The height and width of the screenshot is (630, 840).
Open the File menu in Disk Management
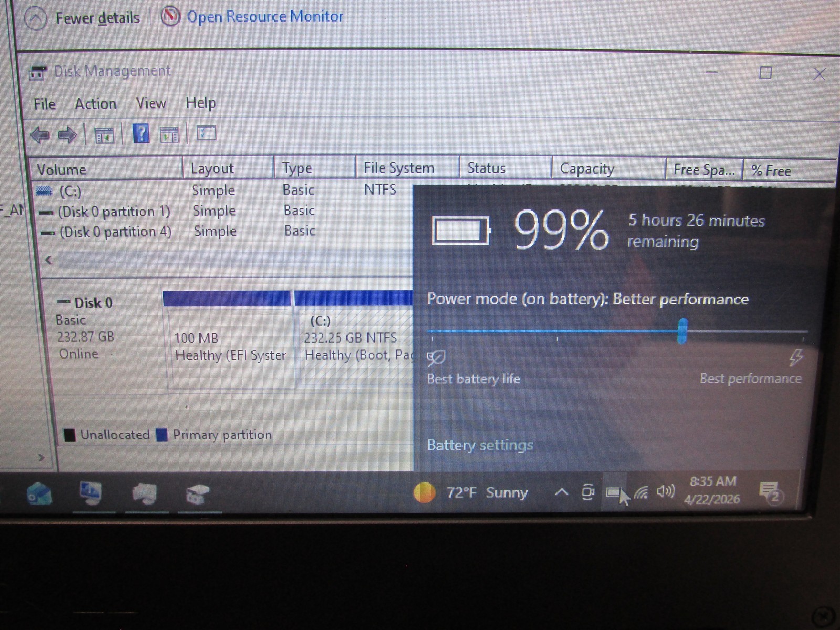45,104
